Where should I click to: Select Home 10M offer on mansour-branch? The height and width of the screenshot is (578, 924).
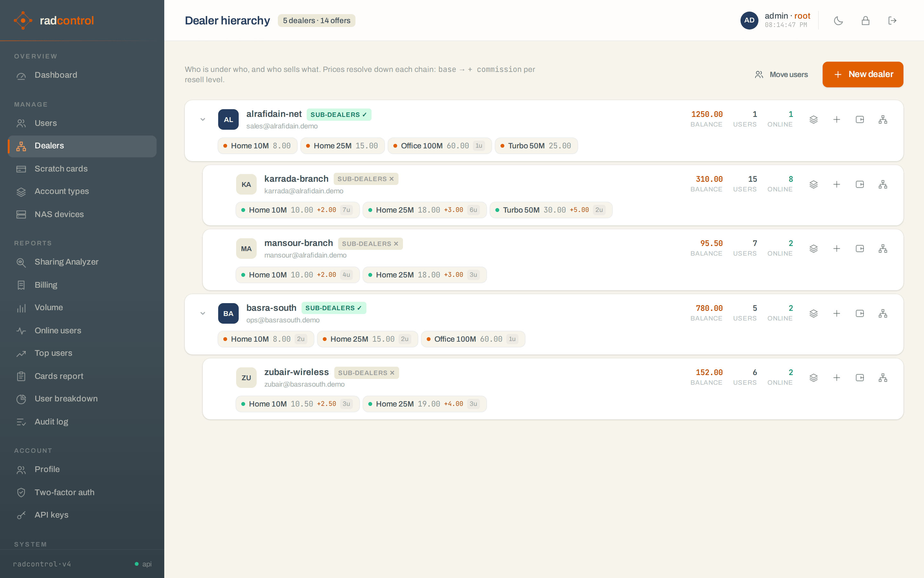pyautogui.click(x=297, y=275)
